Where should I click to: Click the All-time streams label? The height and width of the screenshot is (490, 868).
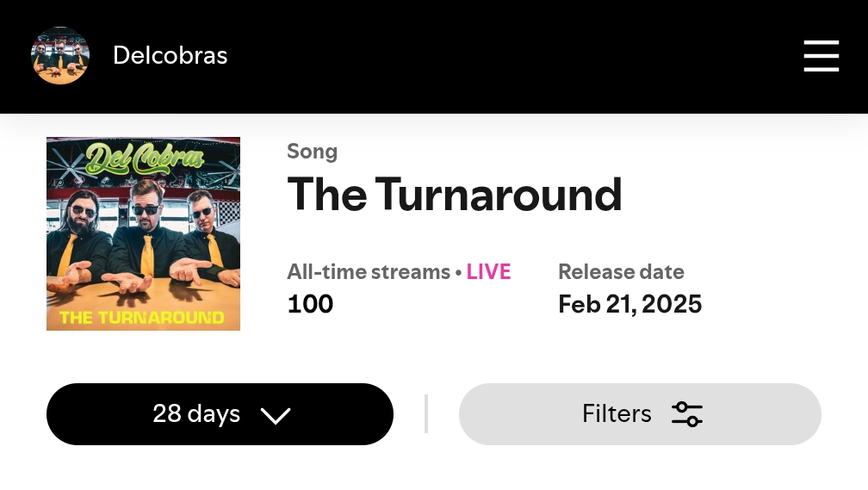(369, 272)
